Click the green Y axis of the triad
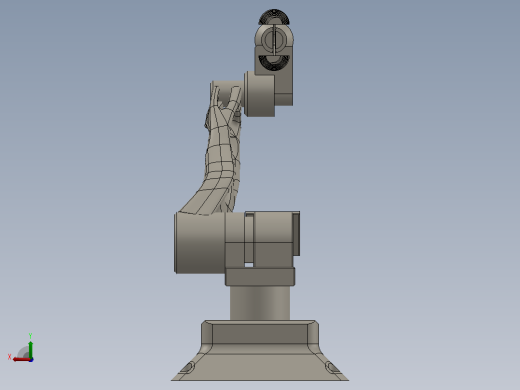520x390 pixels. [31, 349]
